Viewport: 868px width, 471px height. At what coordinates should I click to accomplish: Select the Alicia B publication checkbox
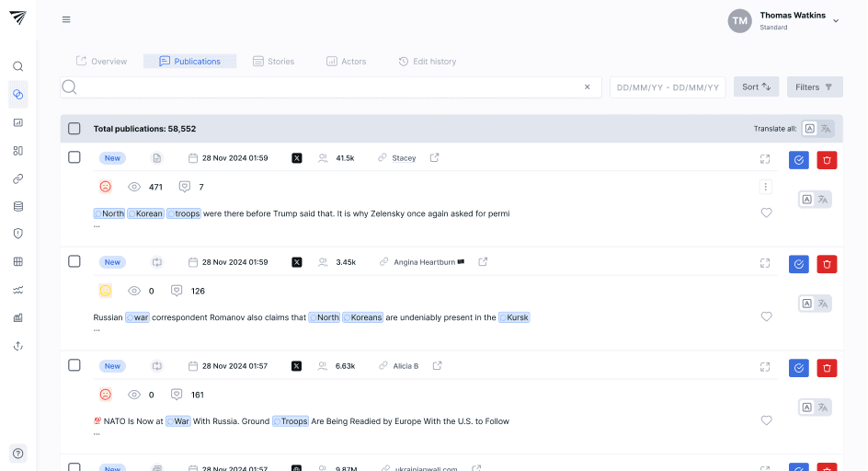74,365
